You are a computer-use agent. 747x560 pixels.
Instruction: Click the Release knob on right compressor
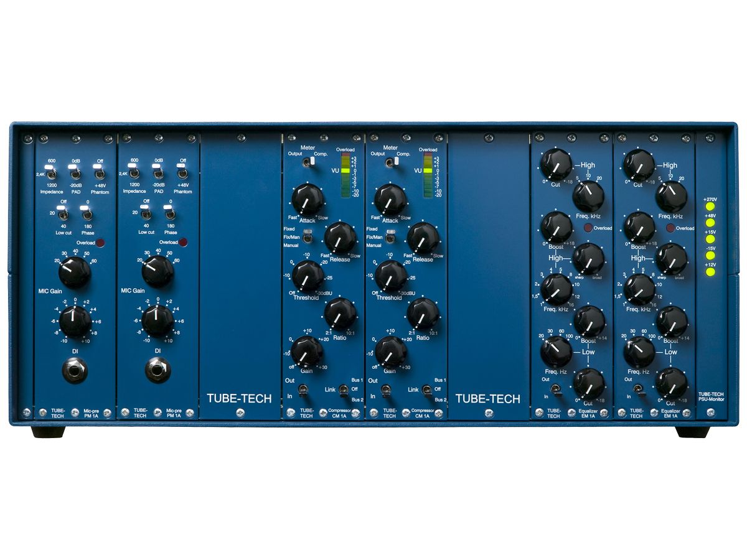423,238
